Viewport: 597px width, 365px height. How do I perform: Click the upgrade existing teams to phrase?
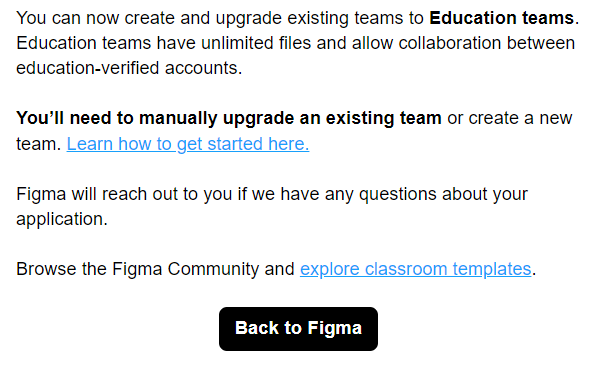pyautogui.click(x=319, y=18)
